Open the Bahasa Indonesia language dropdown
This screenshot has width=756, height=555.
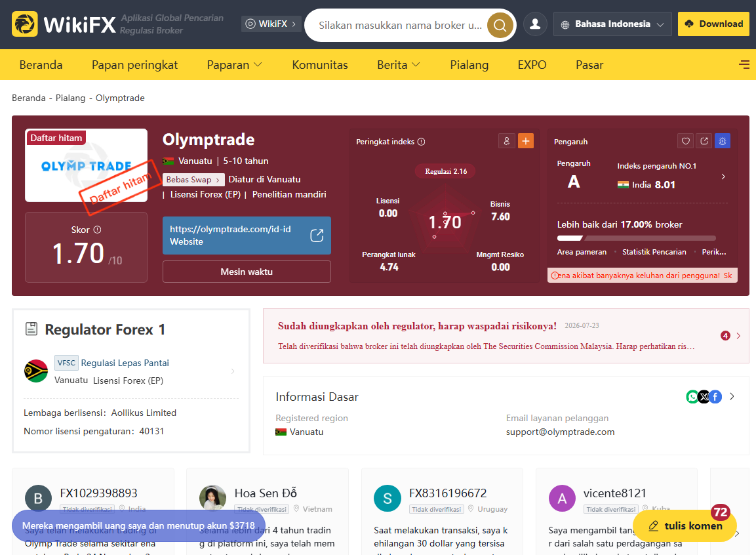[x=612, y=24]
